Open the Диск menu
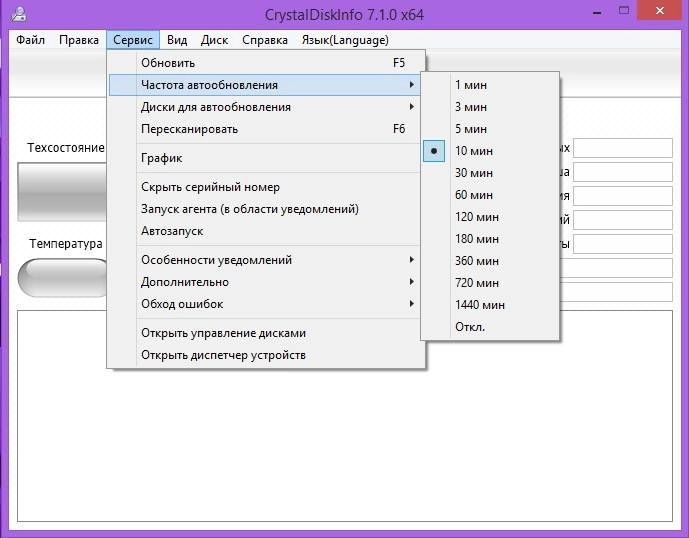Viewport: 689px width, 538px height. pos(214,40)
